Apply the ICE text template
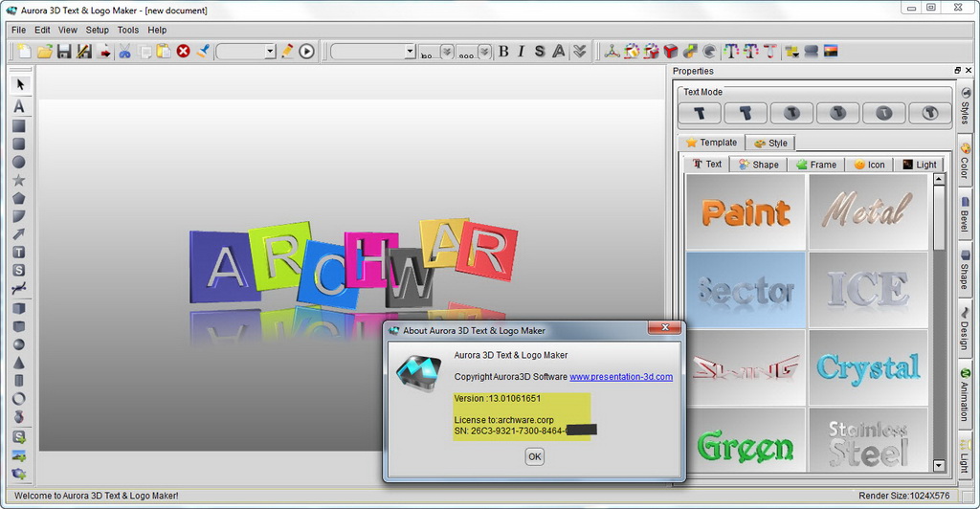 (868, 290)
